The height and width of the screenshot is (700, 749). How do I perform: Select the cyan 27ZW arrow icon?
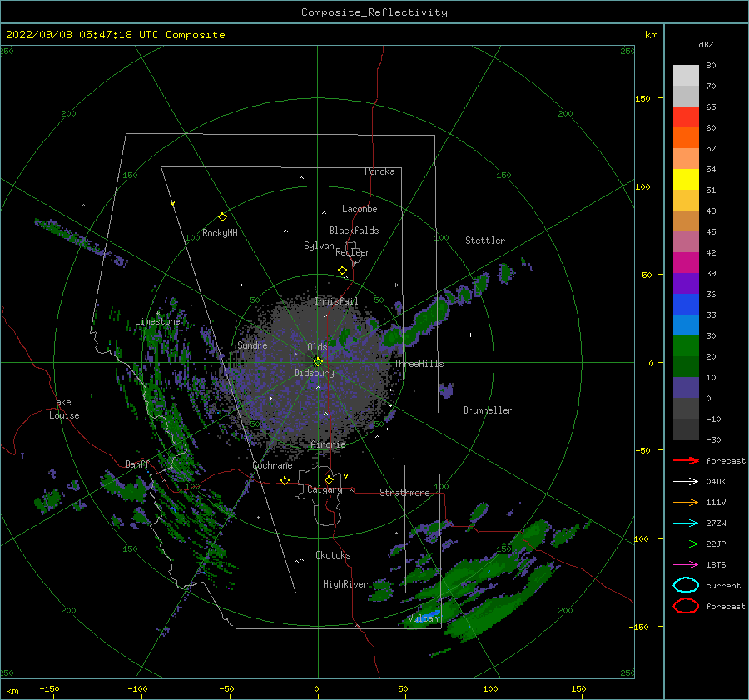click(686, 524)
